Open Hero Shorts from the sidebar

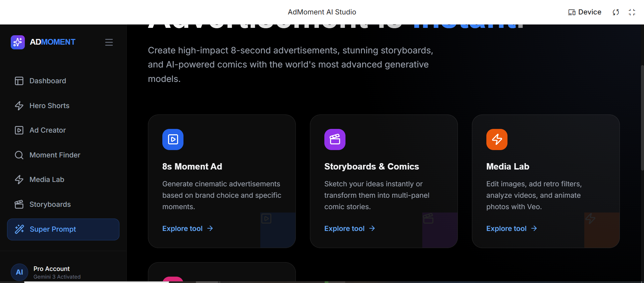pyautogui.click(x=63, y=106)
